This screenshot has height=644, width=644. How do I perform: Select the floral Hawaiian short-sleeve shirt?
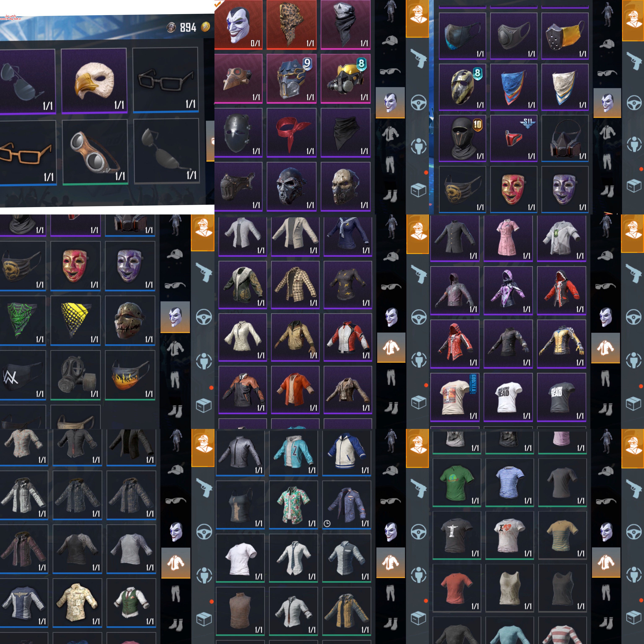pos(293,505)
